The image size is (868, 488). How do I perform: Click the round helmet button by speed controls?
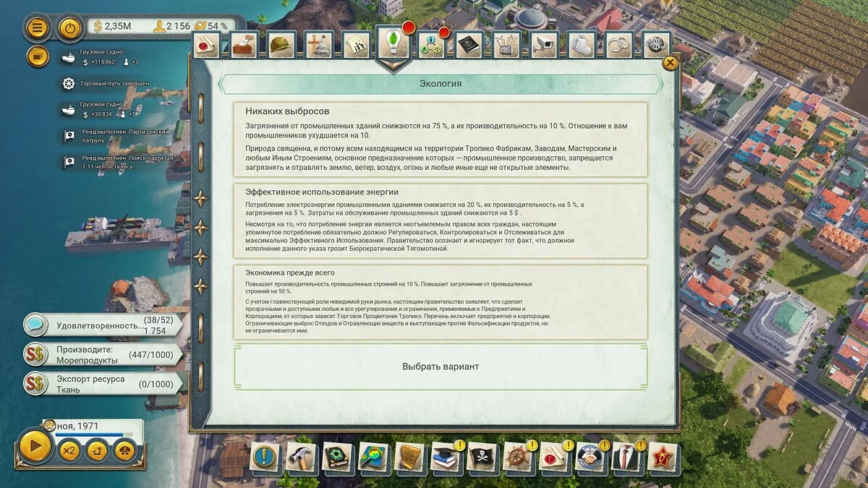pos(125,450)
